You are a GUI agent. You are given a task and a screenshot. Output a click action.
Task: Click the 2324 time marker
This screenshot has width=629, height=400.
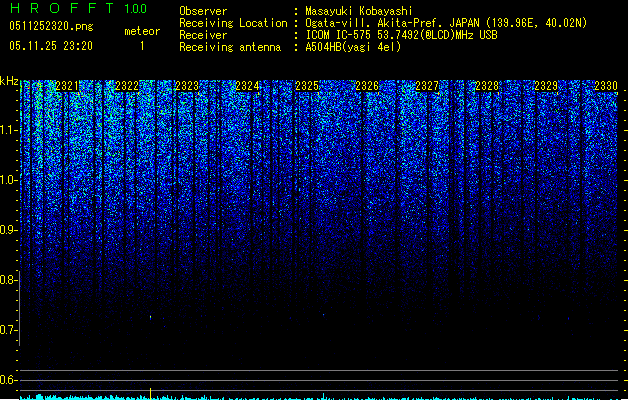(x=247, y=86)
